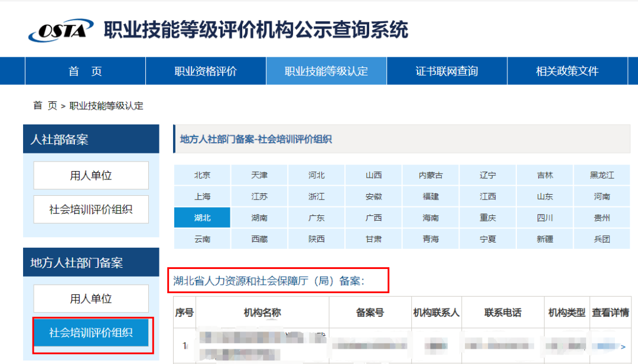Select 上海 from the province grid
638x364 pixels.
201,196
